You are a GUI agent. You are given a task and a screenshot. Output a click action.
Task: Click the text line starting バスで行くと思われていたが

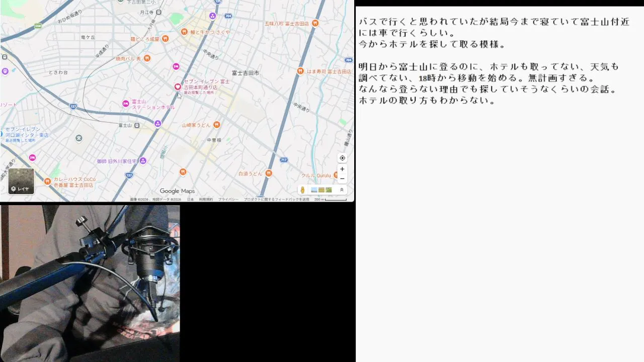(x=494, y=22)
